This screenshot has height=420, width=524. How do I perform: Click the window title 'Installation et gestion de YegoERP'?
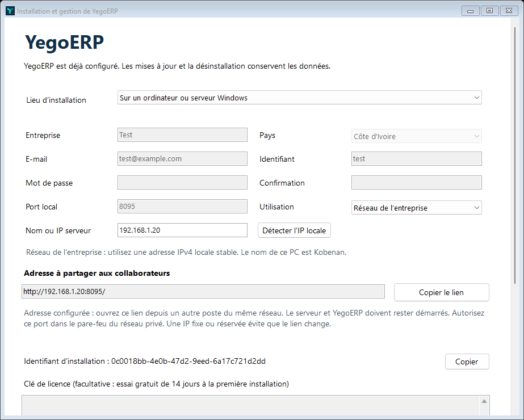click(68, 11)
